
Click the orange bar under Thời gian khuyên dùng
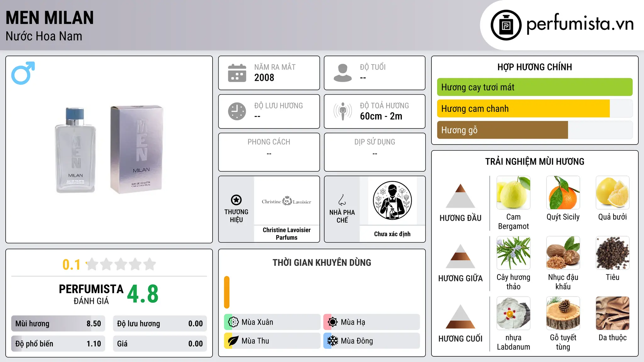click(227, 292)
